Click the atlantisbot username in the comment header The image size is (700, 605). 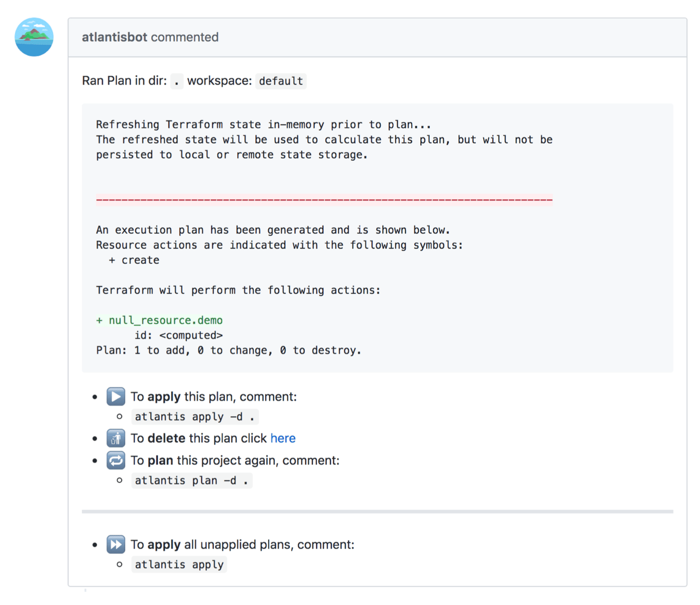coord(115,37)
